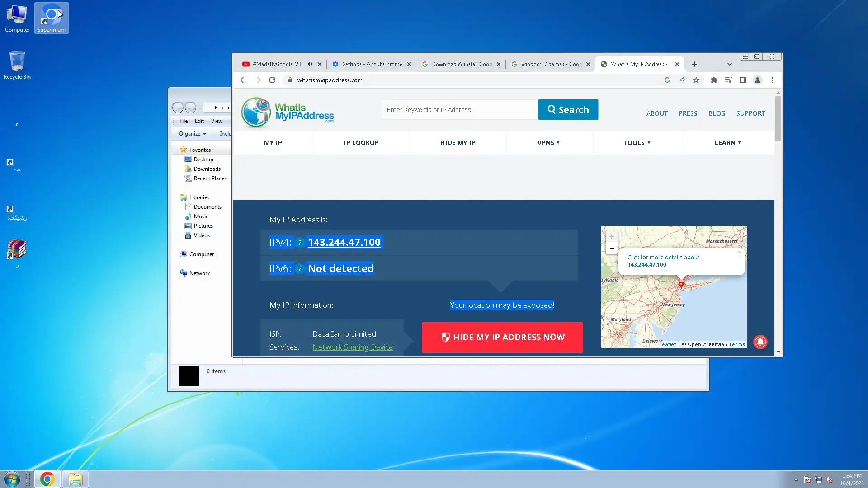The width and height of the screenshot is (868, 488).
Task: Click the red notification bell icon
Action: pyautogui.click(x=760, y=342)
